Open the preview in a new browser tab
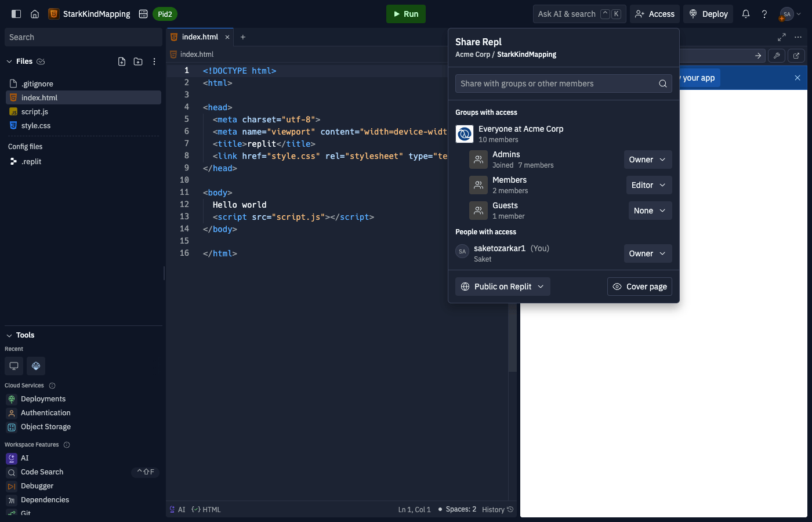Viewport: 812px width, 522px height. click(796, 56)
